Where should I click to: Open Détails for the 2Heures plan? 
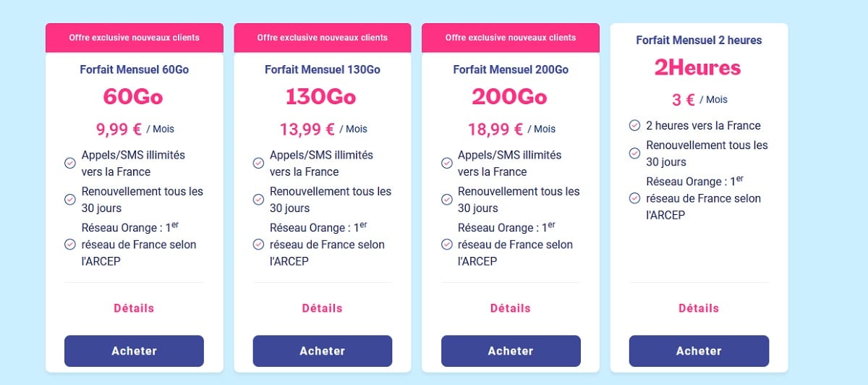699,308
